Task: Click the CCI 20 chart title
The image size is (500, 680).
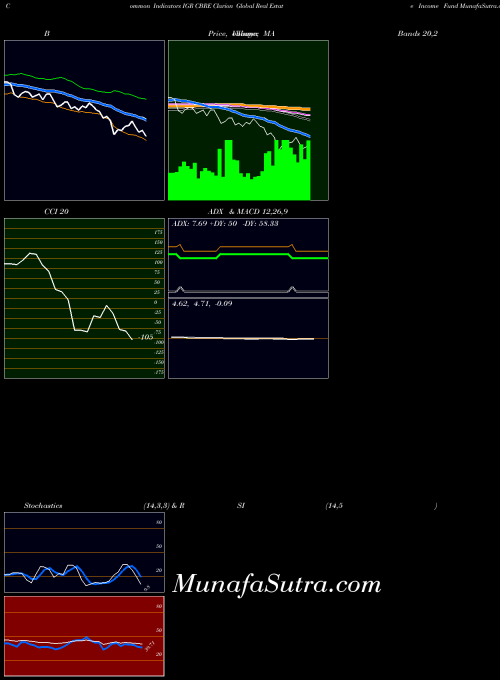Action: 56,212
